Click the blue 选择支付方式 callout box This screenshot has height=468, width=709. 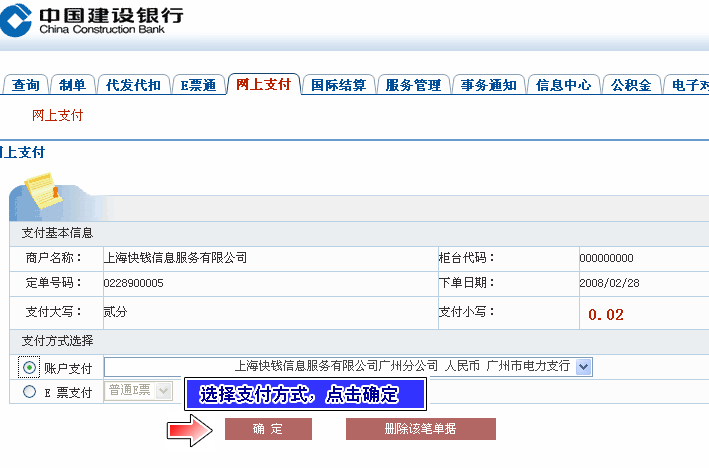point(306,394)
